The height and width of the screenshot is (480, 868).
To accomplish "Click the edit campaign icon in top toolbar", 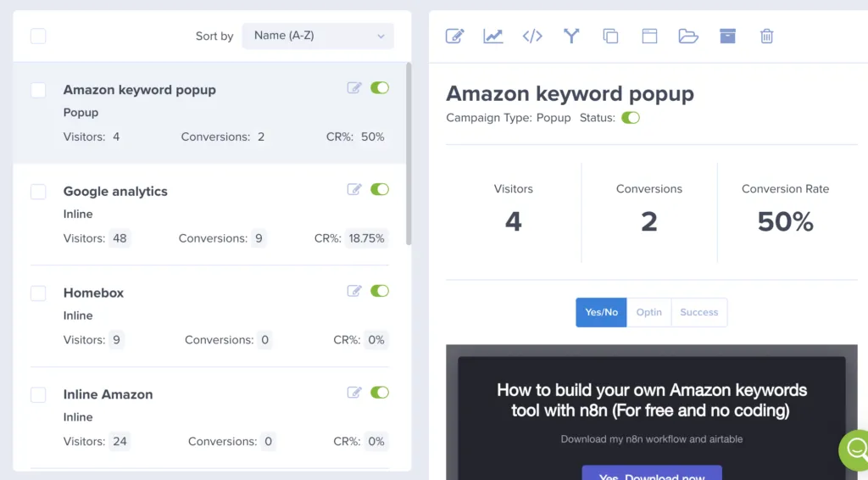I will [455, 36].
